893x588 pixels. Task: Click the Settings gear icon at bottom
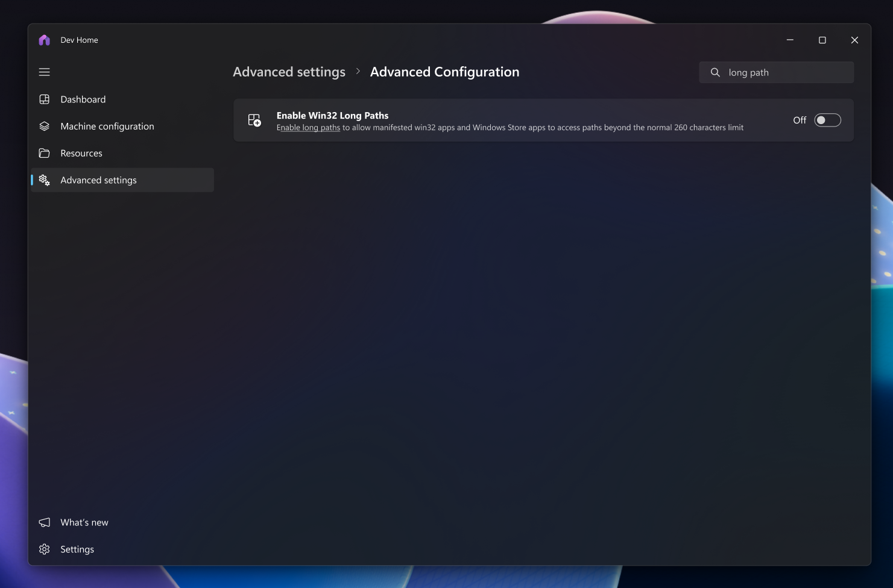pyautogui.click(x=44, y=549)
